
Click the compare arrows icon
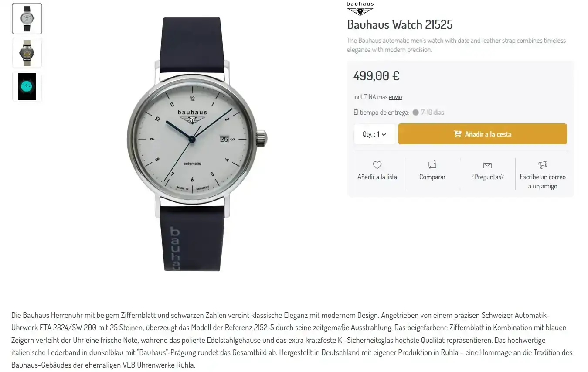[x=432, y=165]
